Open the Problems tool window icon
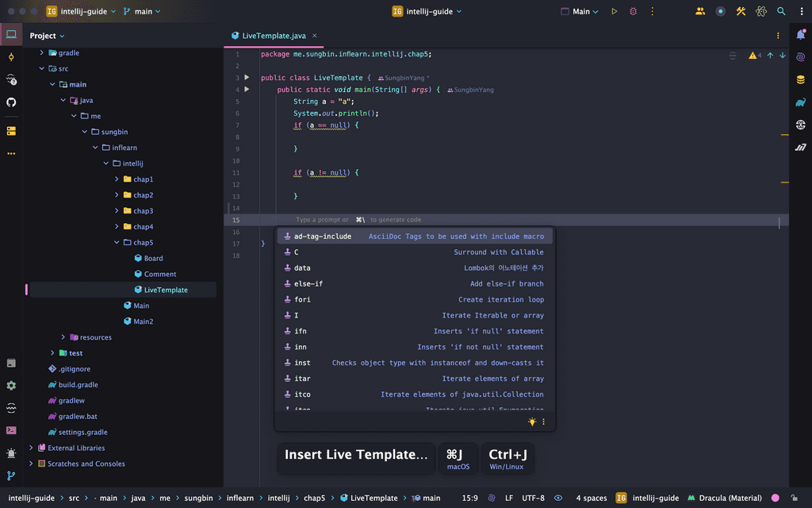This screenshot has width=812, height=508. pyautogui.click(x=11, y=453)
